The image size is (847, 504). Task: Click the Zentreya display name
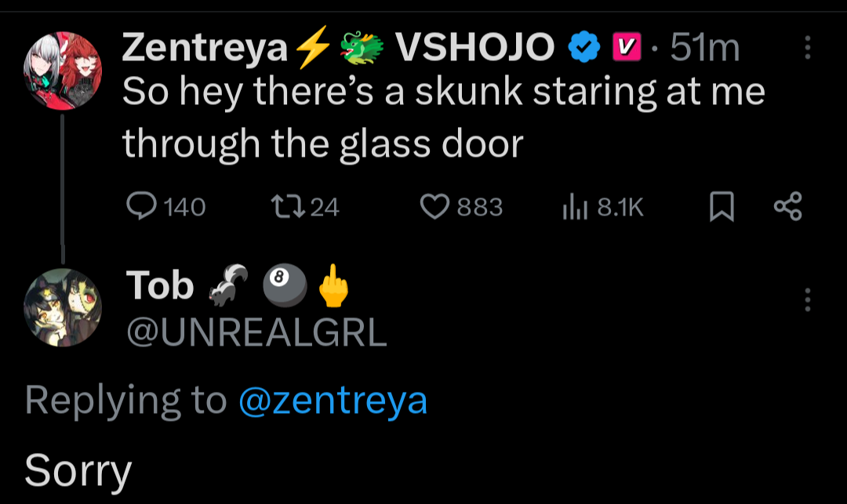(205, 49)
